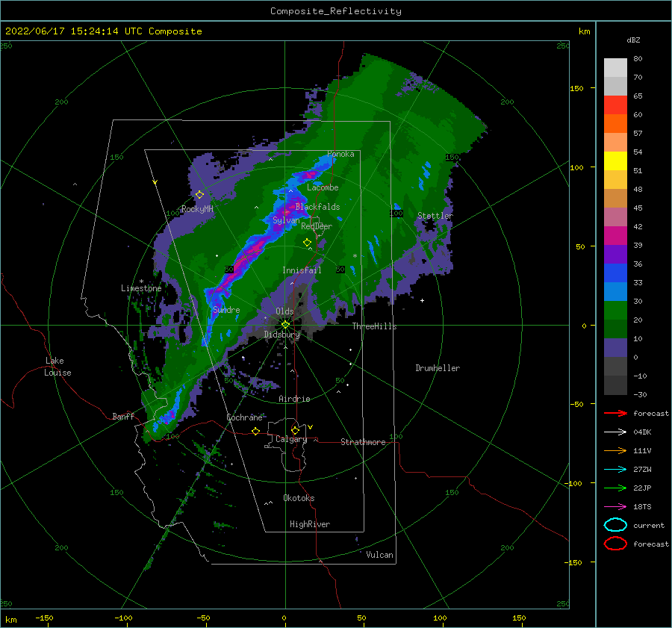Click the Vulcan city label
Image resolution: width=672 pixels, height=628 pixels.
coord(380,555)
